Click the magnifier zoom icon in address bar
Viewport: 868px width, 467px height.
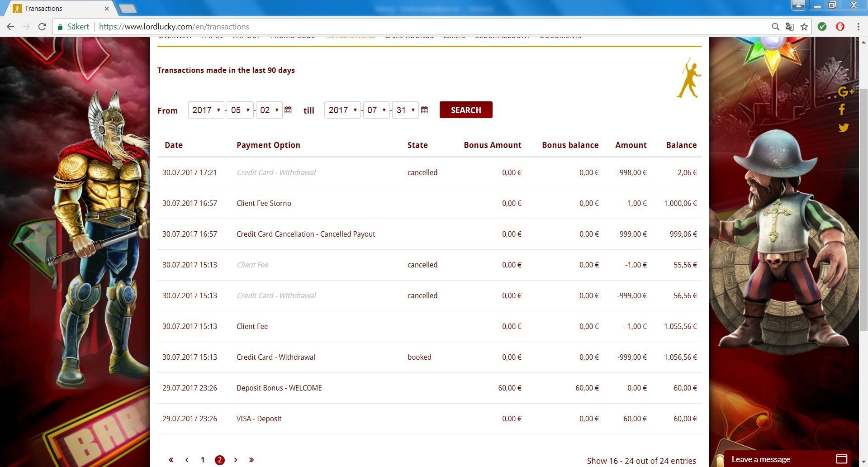[x=775, y=27]
